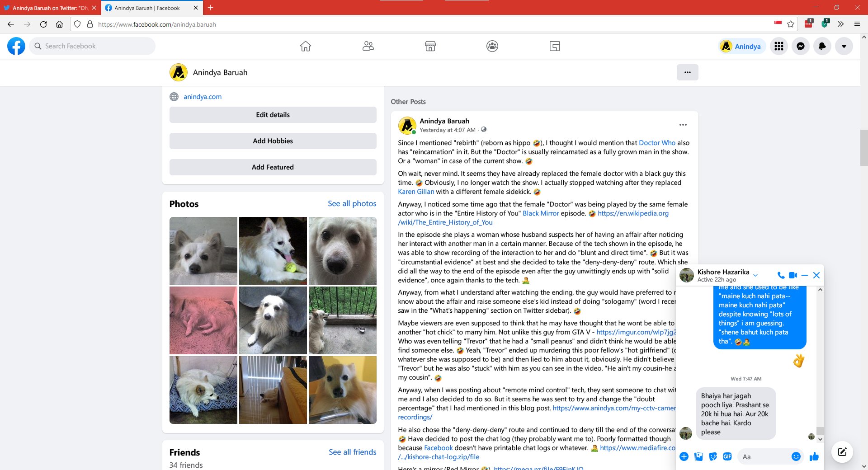The image size is (868, 470).
Task: Start a voice call with Kishore Hazarika
Action: click(781, 275)
